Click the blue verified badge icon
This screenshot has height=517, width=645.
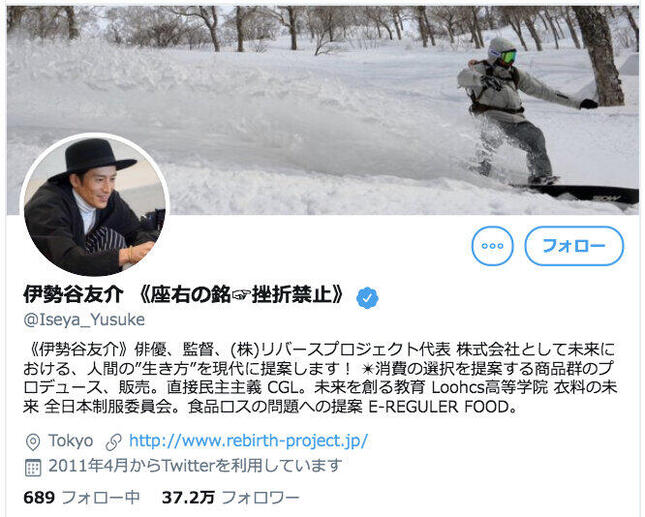pos(367,298)
